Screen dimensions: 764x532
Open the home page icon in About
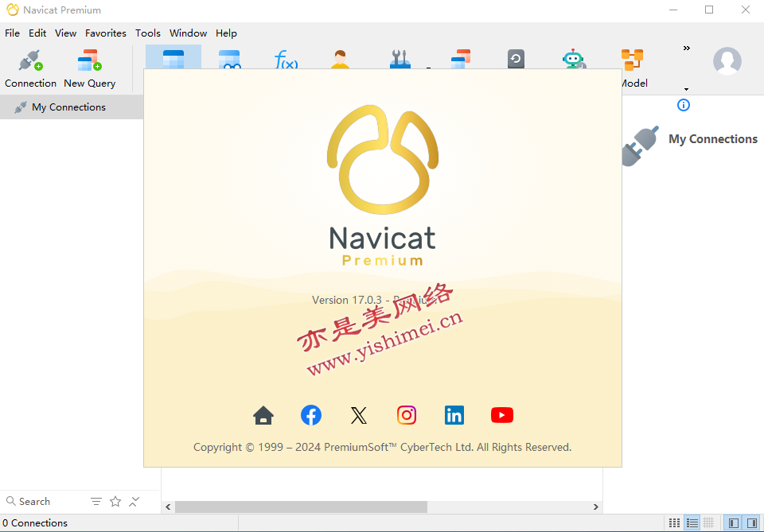263,415
